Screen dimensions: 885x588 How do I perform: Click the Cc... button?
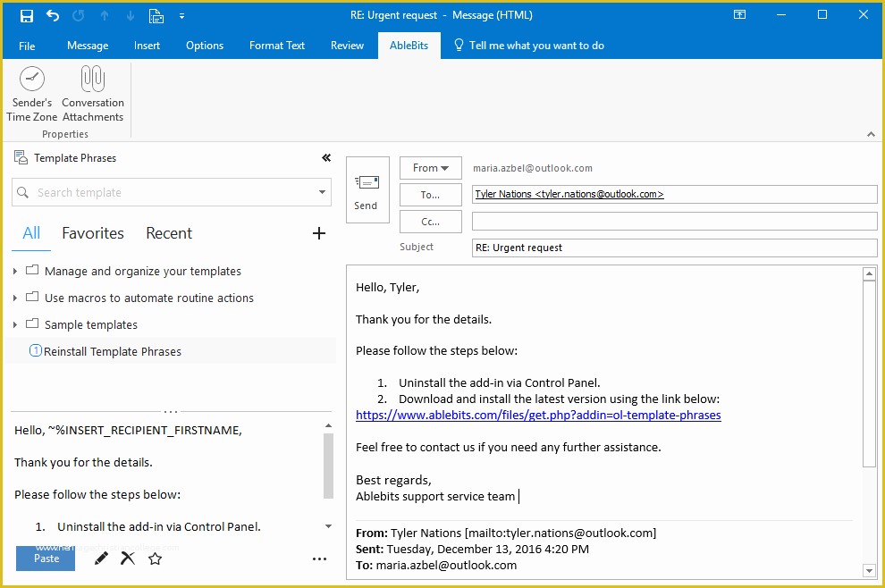[431, 222]
